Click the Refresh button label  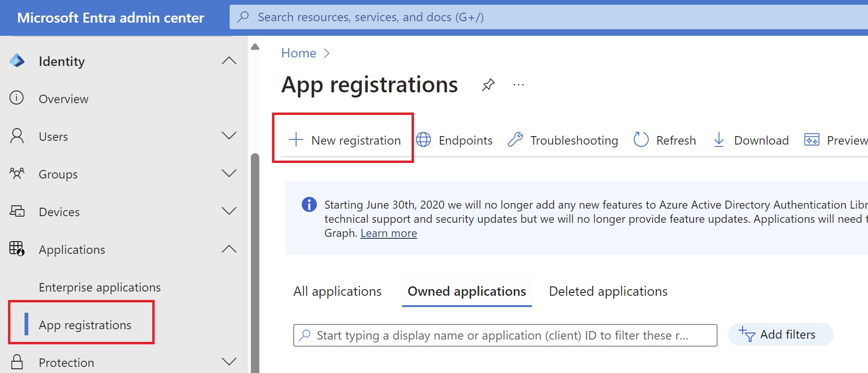(676, 140)
